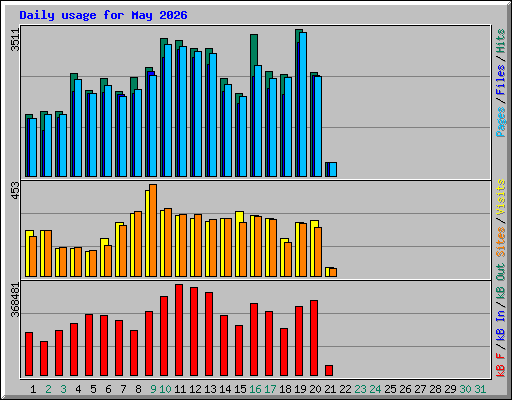512x400 pixels.
Task: Click day label 14 on the axis
Action: pyautogui.click(x=225, y=389)
